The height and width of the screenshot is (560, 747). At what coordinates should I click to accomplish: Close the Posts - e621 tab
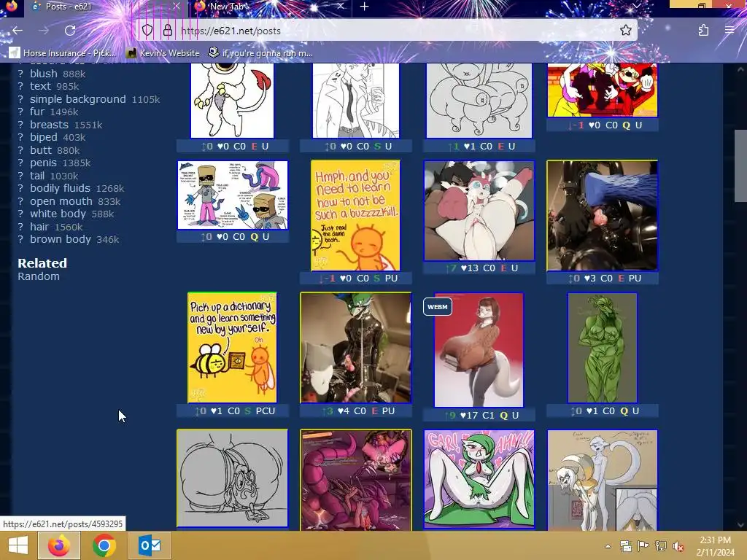(x=177, y=6)
